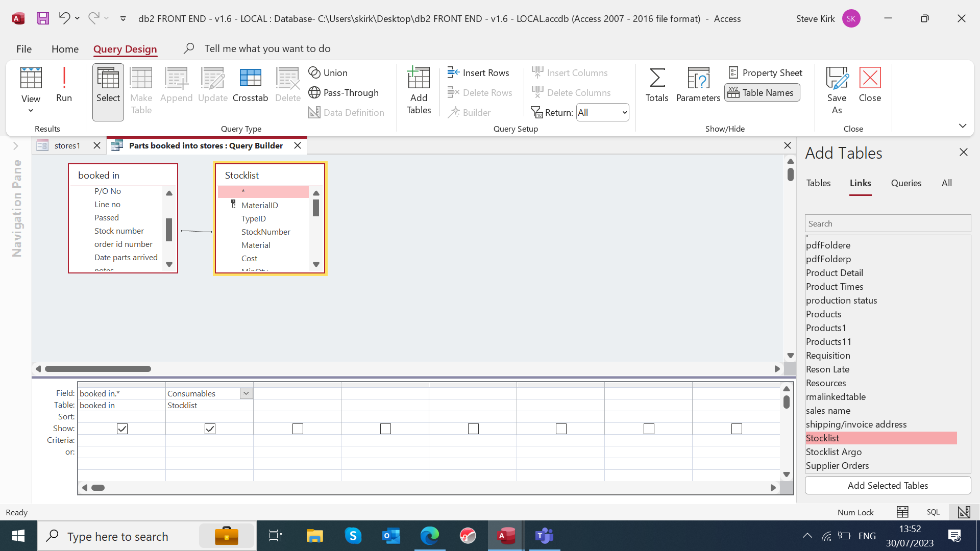Check the Show box in fourth grid column
The image size is (980, 551).
pyautogui.click(x=385, y=429)
